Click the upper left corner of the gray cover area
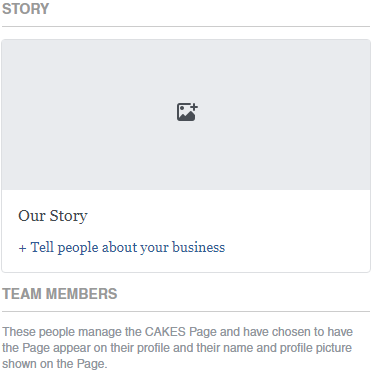Screen dimensions: 377x377 tap(7, 45)
